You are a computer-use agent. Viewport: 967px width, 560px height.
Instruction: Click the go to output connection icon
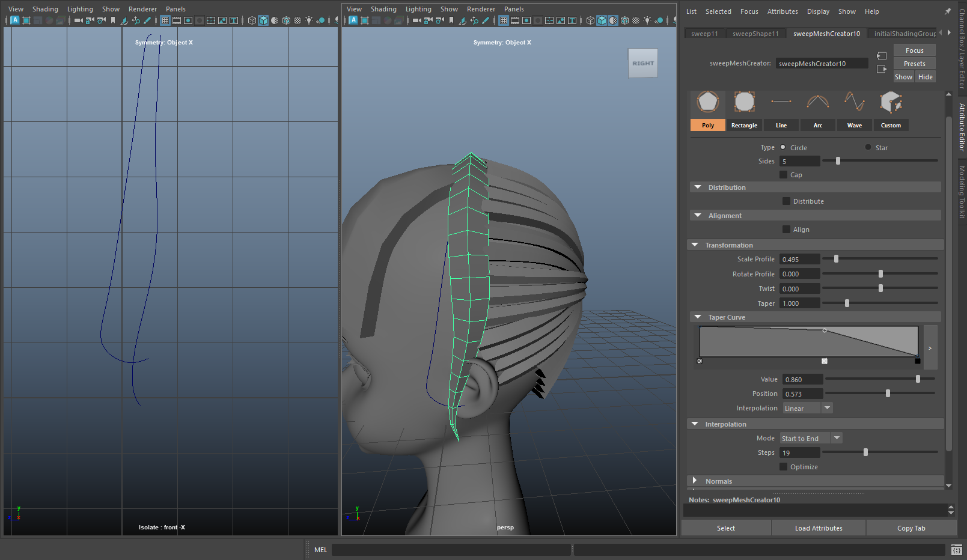(882, 69)
